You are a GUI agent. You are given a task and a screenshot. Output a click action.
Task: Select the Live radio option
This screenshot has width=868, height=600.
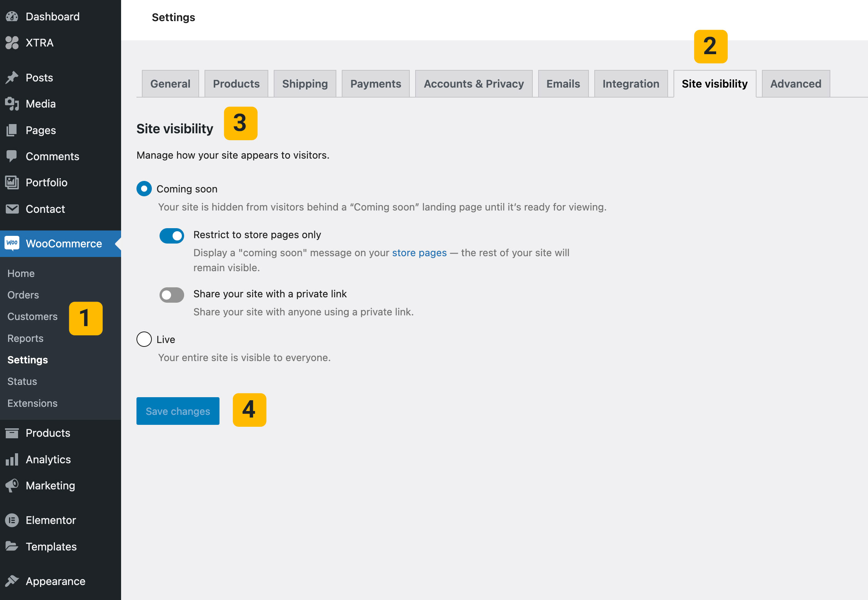[144, 339]
